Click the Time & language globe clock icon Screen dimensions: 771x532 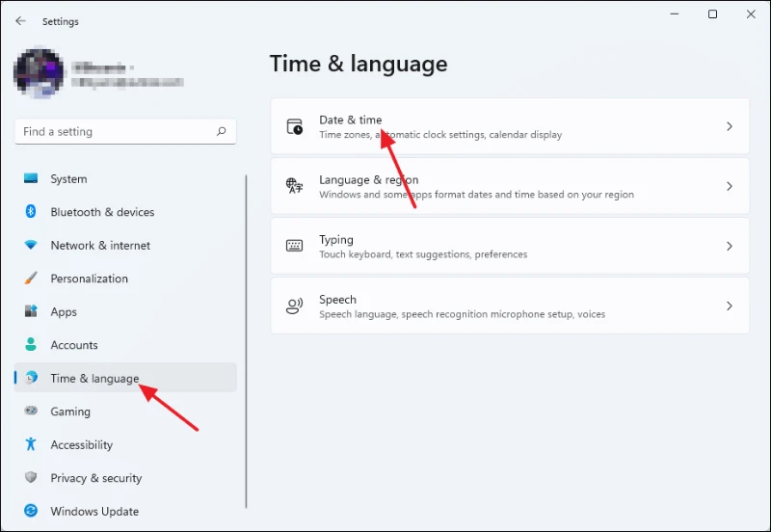pos(31,378)
